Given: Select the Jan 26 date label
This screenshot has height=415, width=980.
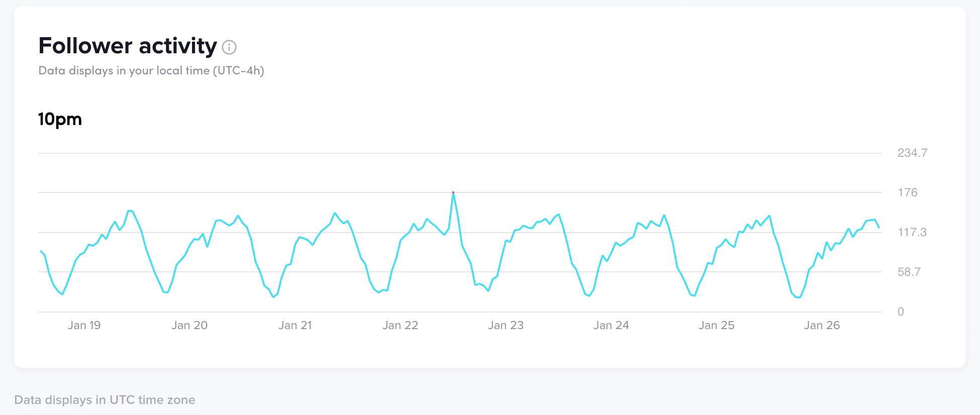Looking at the screenshot, I should pyautogui.click(x=822, y=326).
